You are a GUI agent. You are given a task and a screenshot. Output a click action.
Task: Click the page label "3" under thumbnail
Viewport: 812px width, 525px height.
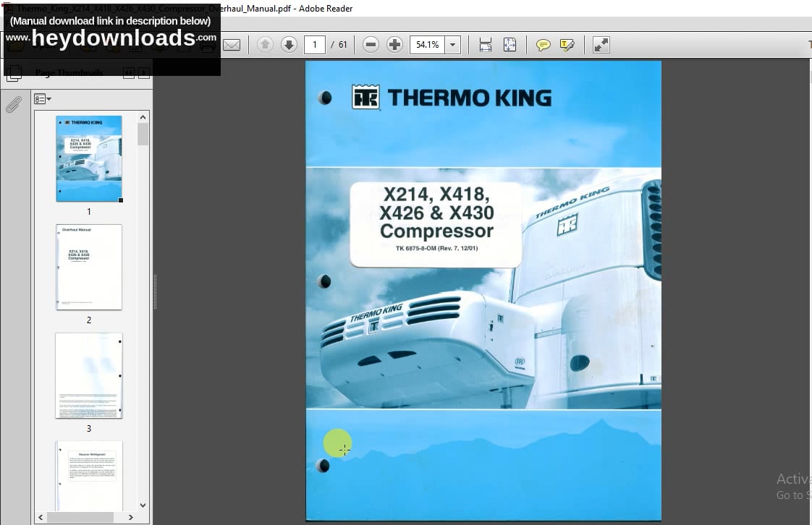(x=89, y=429)
